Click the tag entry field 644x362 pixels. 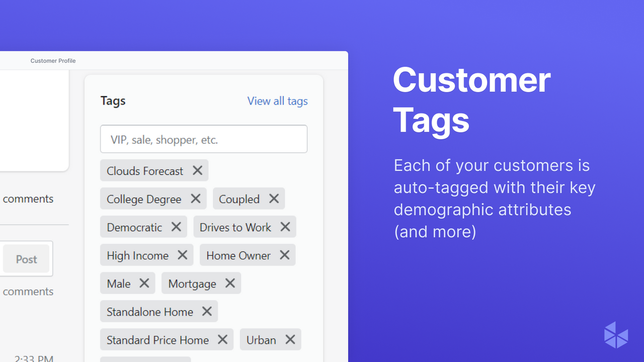coord(204,139)
